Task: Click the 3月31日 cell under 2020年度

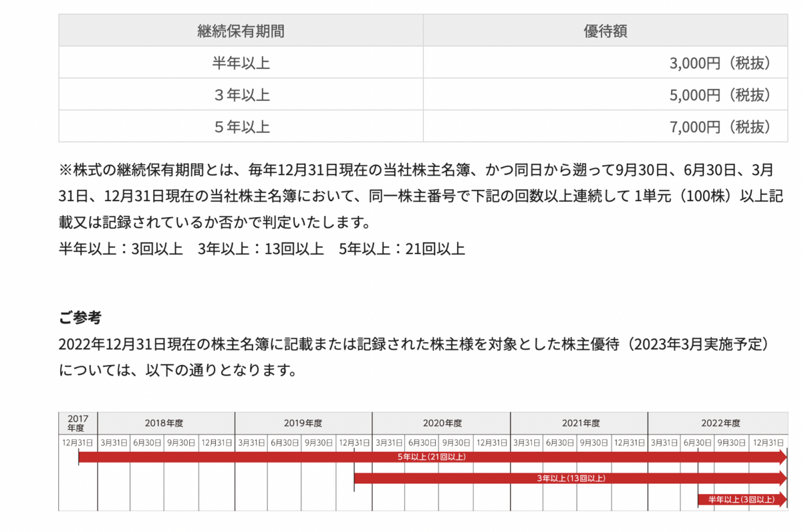Action: pos(388,442)
